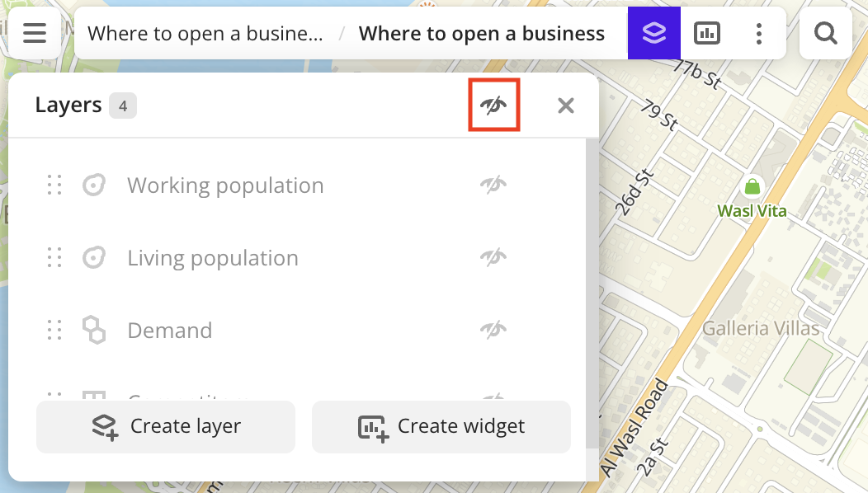Close the Layers panel
Viewport: 868px width, 493px height.
click(565, 106)
